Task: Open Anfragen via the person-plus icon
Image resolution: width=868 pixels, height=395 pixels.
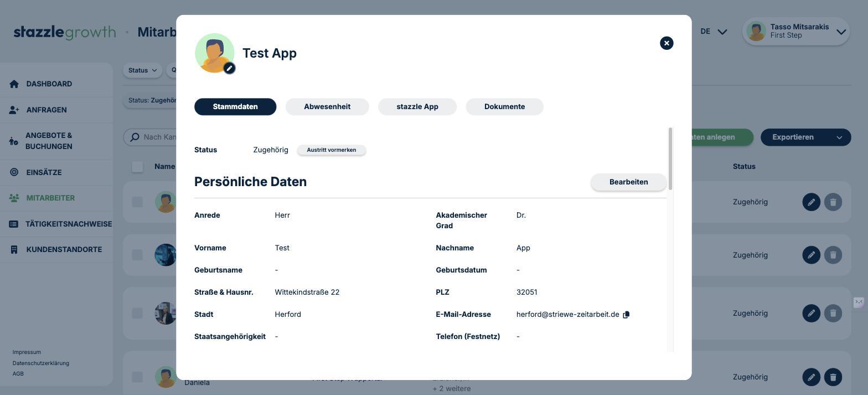Action: [x=14, y=110]
